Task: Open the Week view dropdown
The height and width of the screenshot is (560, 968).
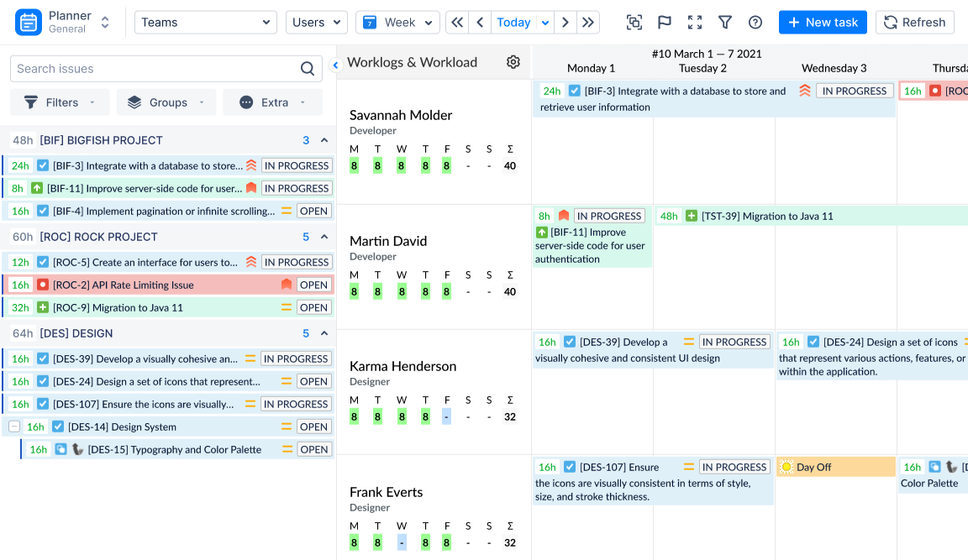Action: point(397,23)
